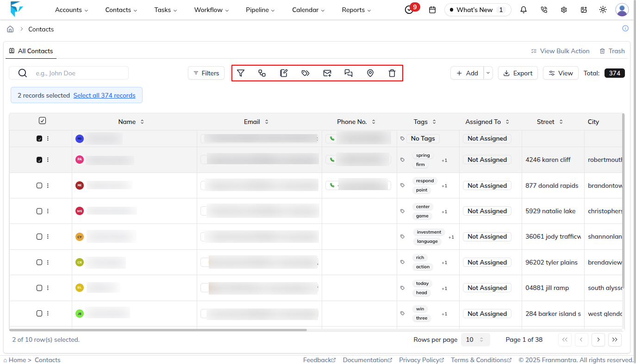
Task: Click the Filters button
Action: [x=206, y=73]
